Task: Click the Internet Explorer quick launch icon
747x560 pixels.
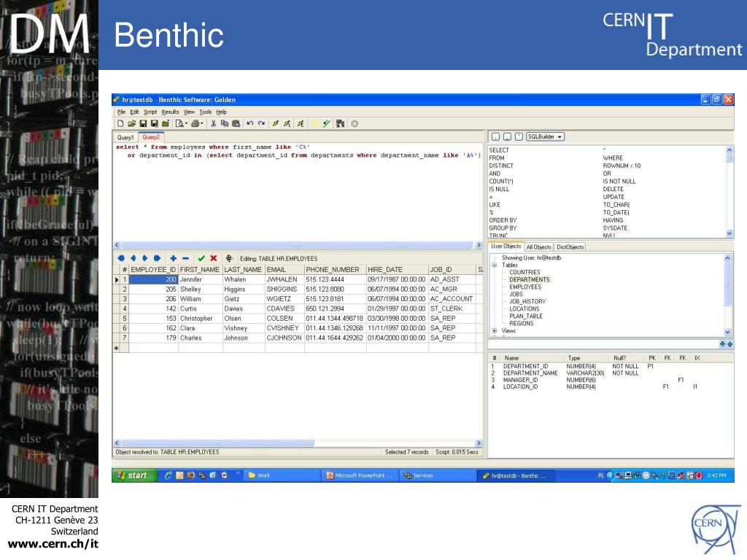Action: 169,475
